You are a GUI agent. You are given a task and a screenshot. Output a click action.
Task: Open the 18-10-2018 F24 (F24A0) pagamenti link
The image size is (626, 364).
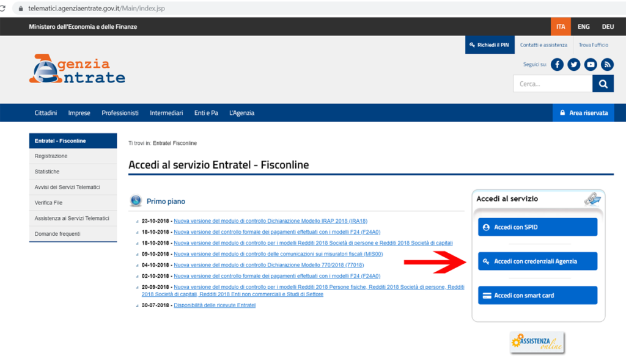click(x=277, y=232)
